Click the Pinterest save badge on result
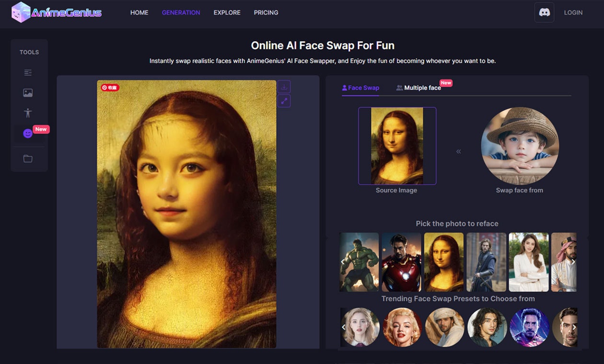Image resolution: width=604 pixels, height=364 pixels. pos(110,88)
